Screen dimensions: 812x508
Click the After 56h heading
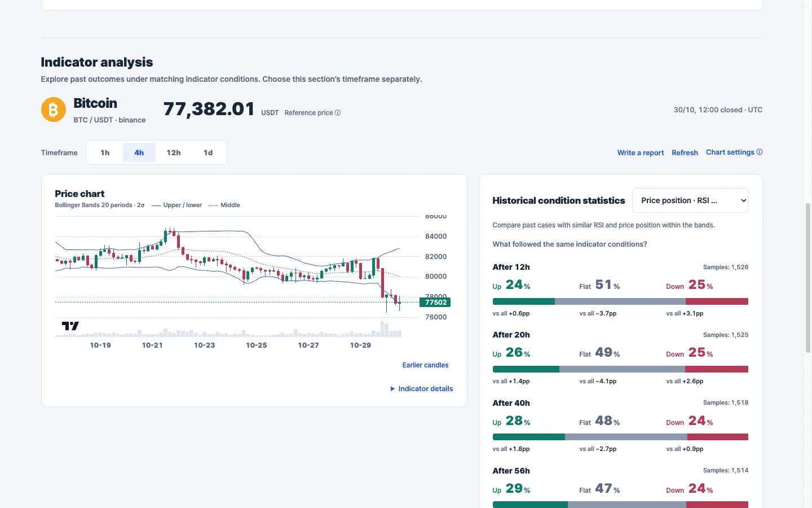pos(511,471)
